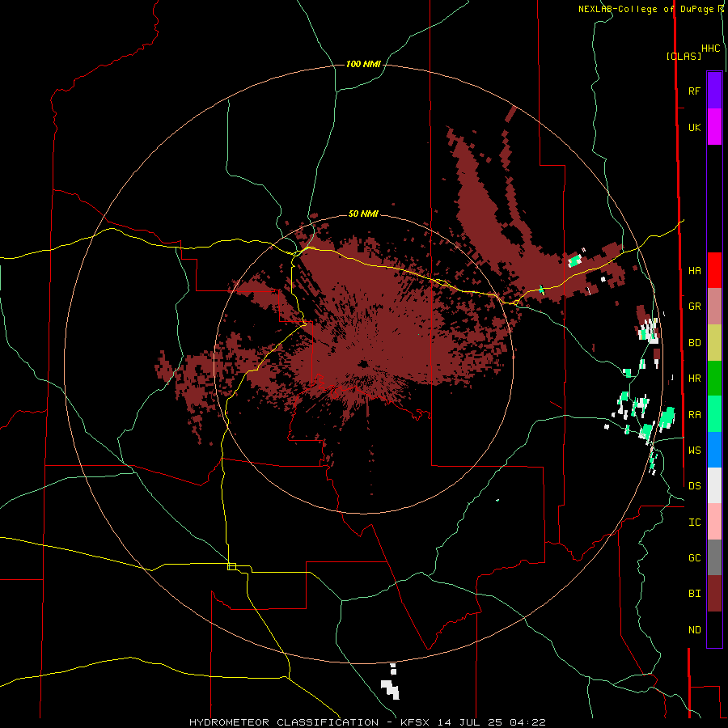Click the RF purple legend swatch
Screen dimensions: 728x728
click(x=714, y=91)
